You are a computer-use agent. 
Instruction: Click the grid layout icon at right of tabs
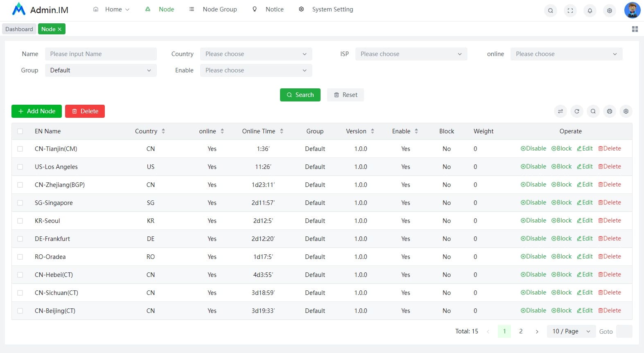[x=635, y=29]
